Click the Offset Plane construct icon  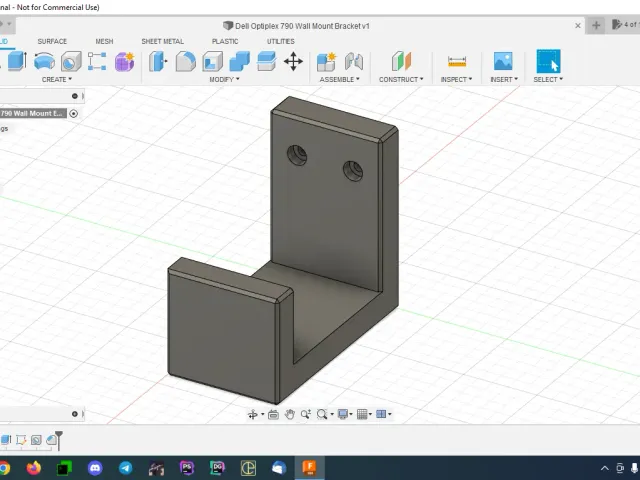pyautogui.click(x=401, y=62)
